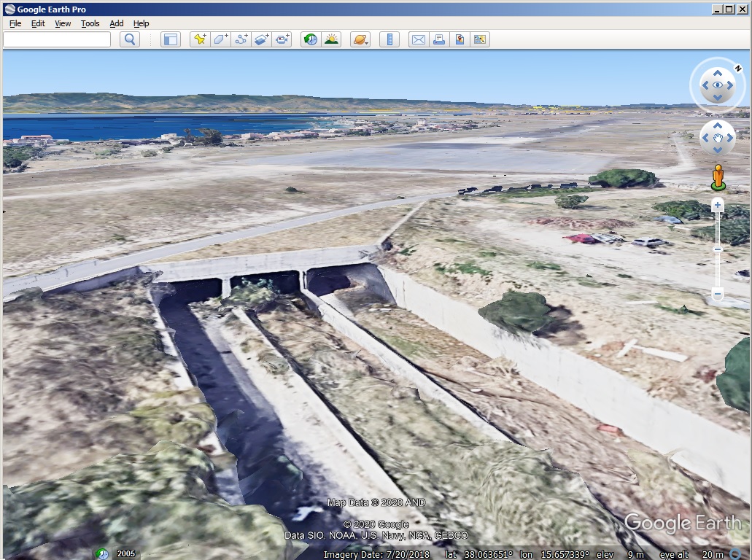Open the Show Ruler tool
The width and height of the screenshot is (752, 560).
click(389, 39)
